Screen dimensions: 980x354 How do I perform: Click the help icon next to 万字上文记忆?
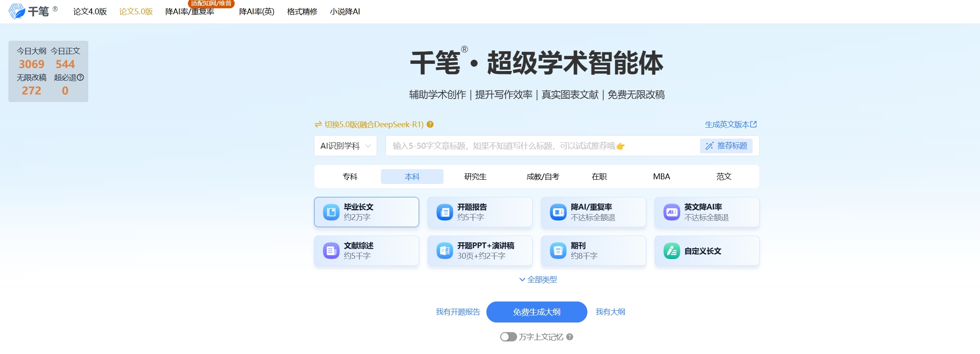click(570, 337)
